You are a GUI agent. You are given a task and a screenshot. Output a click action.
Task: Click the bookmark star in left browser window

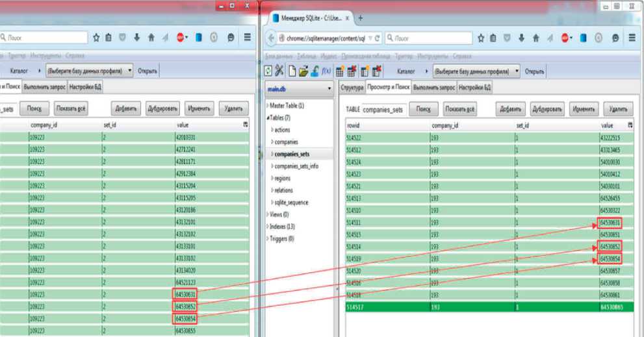97,38
